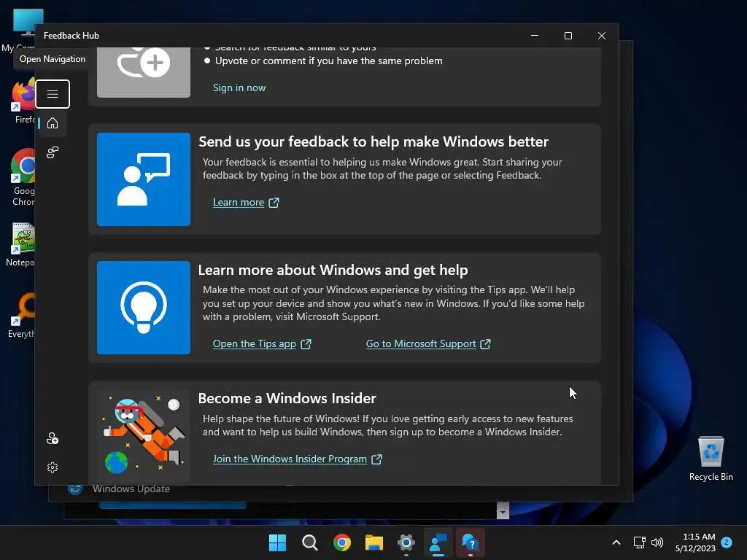Select the Notepad++ desktop shortcut
Viewport: 747px width, 560px height.
[x=21, y=245]
